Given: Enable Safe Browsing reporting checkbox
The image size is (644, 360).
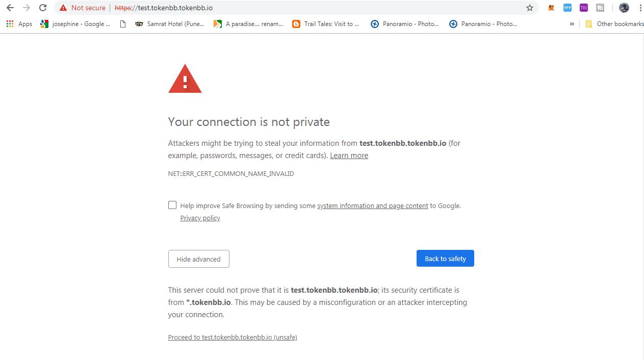Looking at the screenshot, I should pyautogui.click(x=172, y=205).
